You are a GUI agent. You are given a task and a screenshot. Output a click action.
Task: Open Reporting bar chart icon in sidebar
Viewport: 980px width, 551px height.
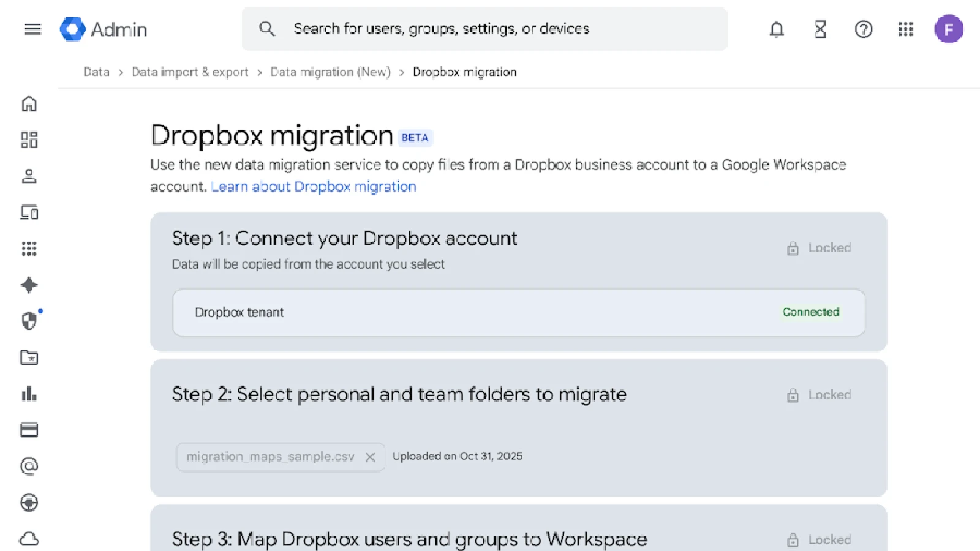pyautogui.click(x=29, y=394)
